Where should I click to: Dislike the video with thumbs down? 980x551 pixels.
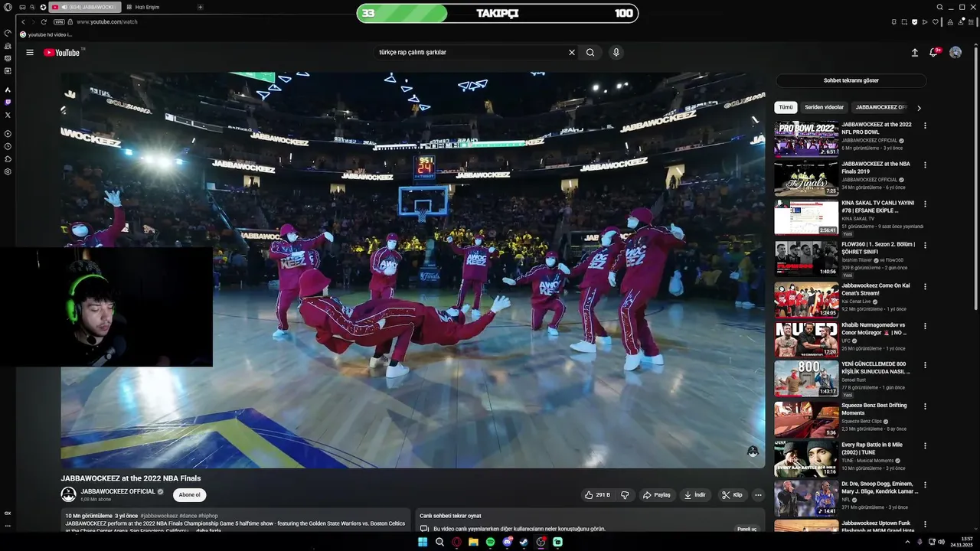[x=625, y=495]
